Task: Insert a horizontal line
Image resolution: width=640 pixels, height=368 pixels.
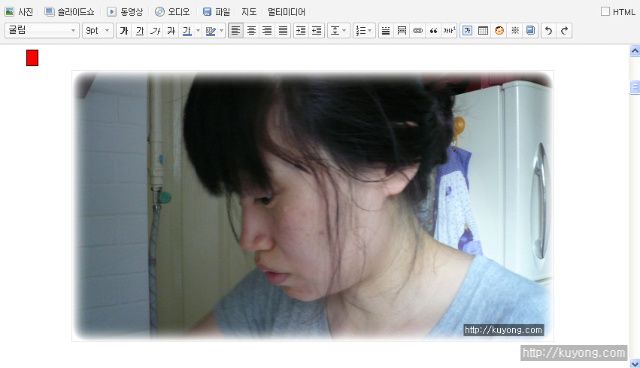Action: 385,31
